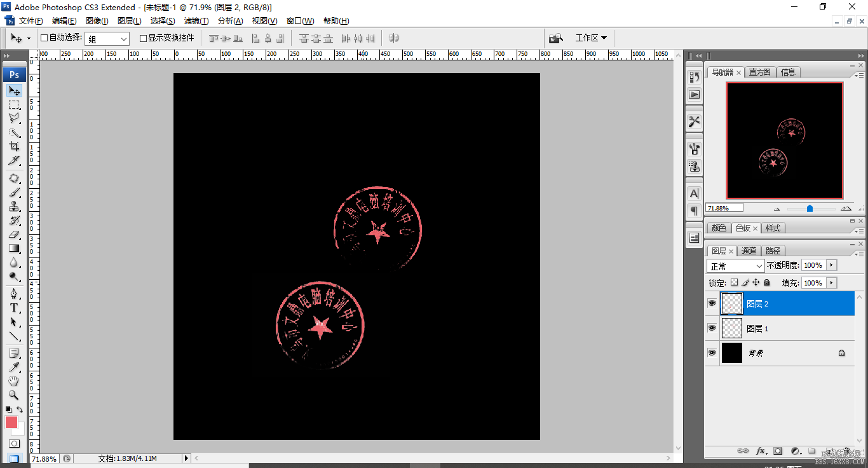Click the Navigator zoom percentage field
Viewport: 868px width, 468px height.
coord(724,208)
